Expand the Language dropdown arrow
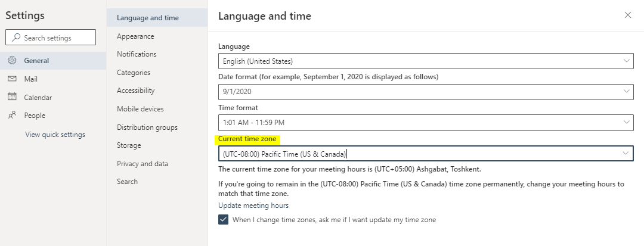Screen dimensions: 644x246 626,61
